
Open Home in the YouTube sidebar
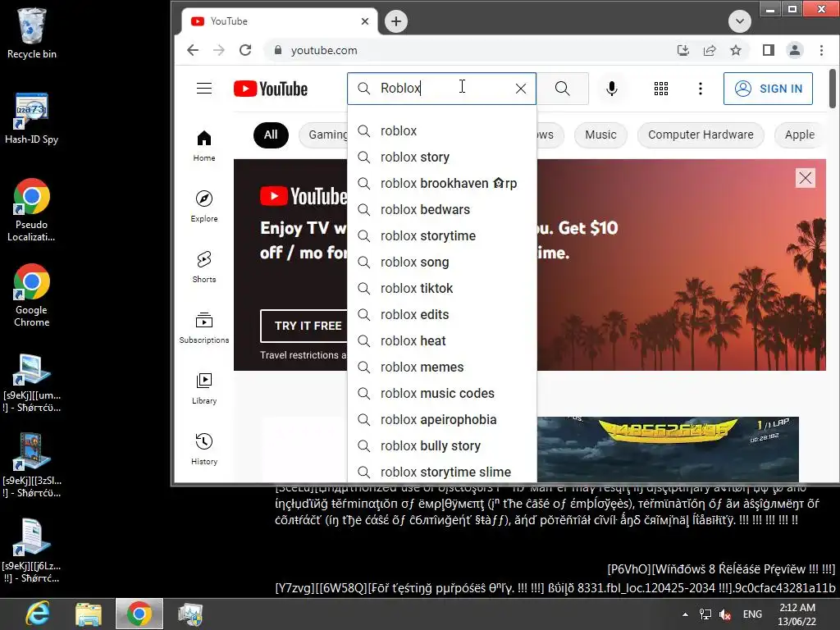pos(204,146)
